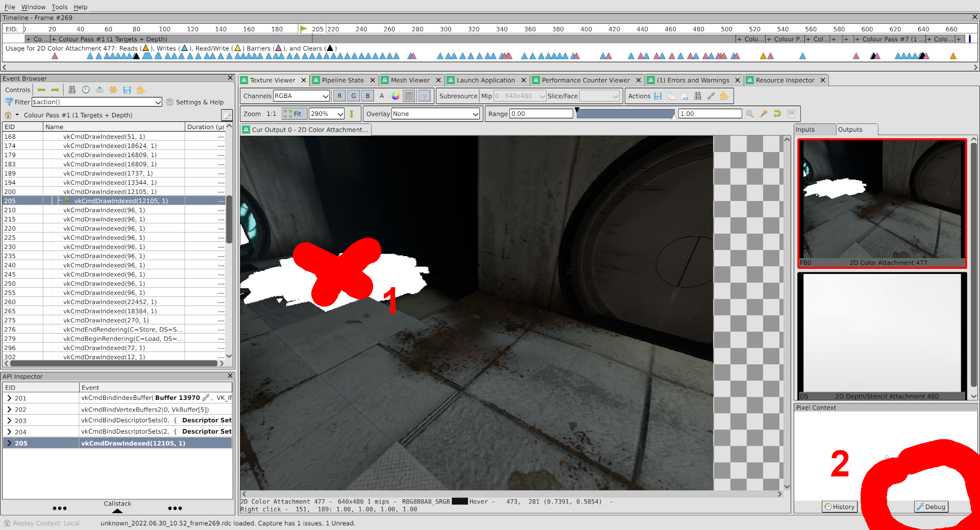
Task: Click the white point handle on range slider
Action: click(674, 117)
